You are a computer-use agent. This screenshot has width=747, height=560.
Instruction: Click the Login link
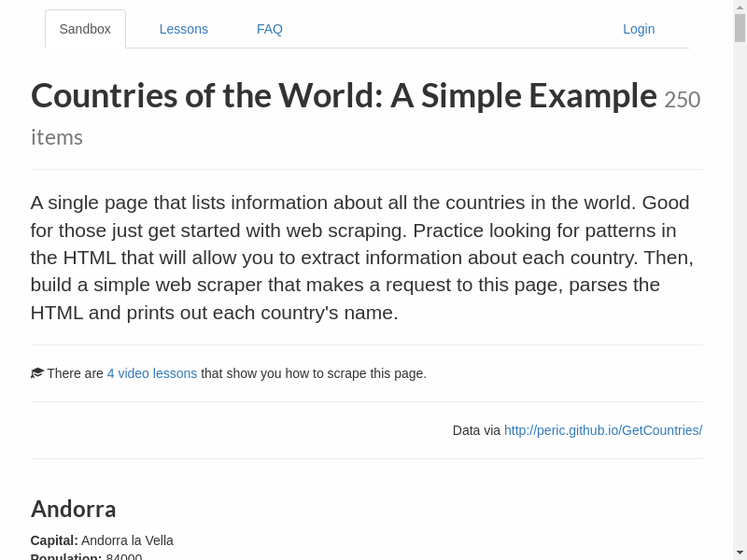click(639, 29)
